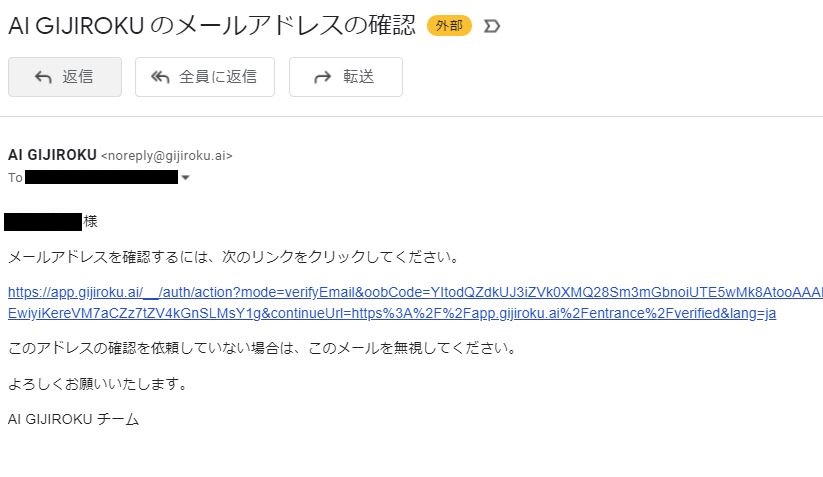Viewport: 823px width, 477px height.
Task: Click the forward arrow icon
Action: (322, 77)
